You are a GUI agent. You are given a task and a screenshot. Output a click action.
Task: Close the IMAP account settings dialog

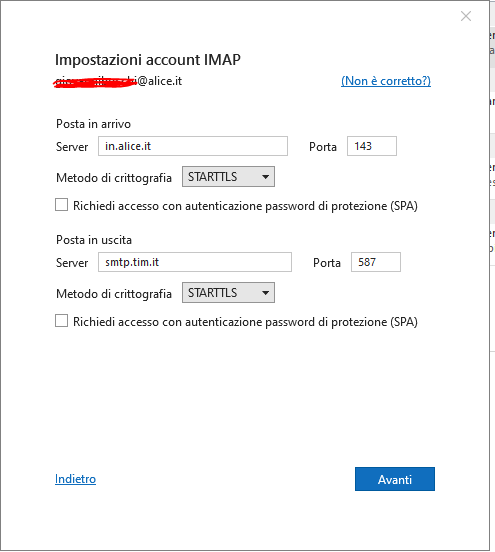click(466, 16)
